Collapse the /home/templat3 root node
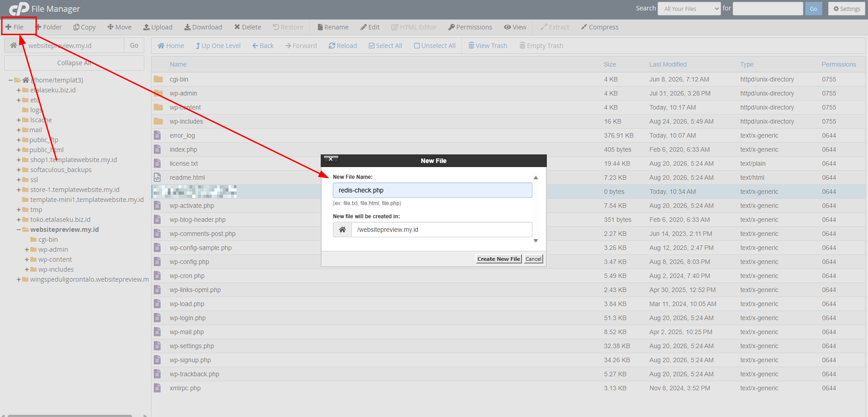The width and height of the screenshot is (868, 417). click(x=10, y=80)
